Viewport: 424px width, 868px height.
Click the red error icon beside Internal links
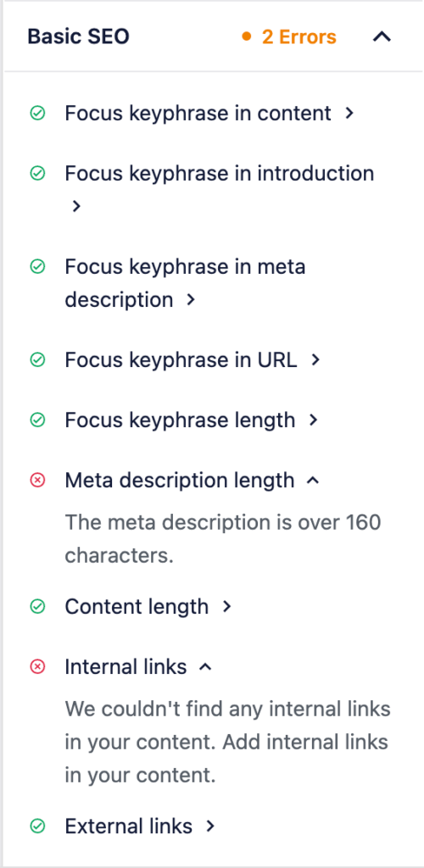[x=37, y=668]
